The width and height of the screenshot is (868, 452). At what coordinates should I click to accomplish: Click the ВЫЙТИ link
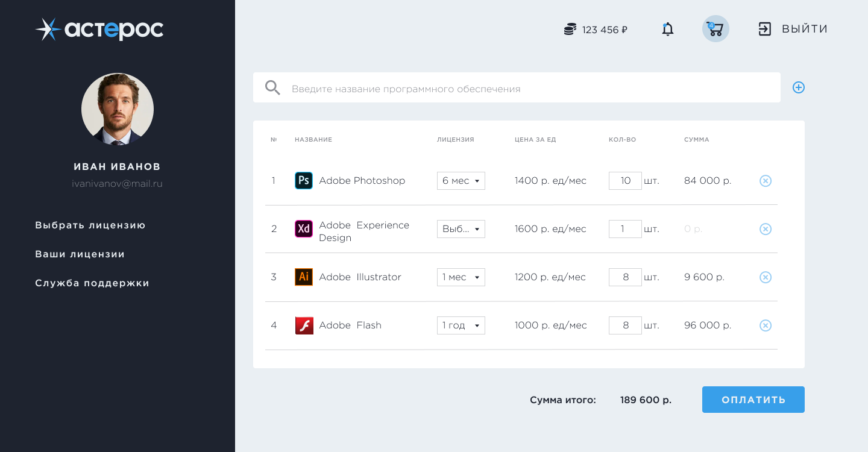point(805,29)
